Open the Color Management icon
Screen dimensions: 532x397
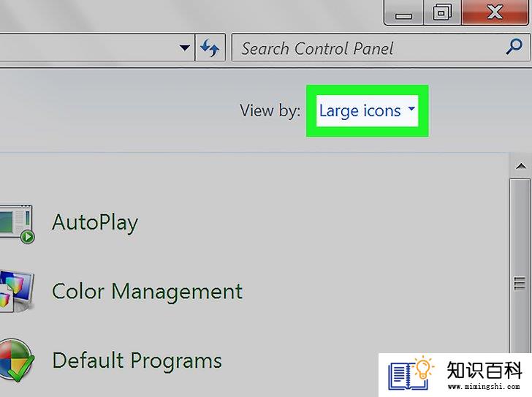pyautogui.click(x=17, y=291)
